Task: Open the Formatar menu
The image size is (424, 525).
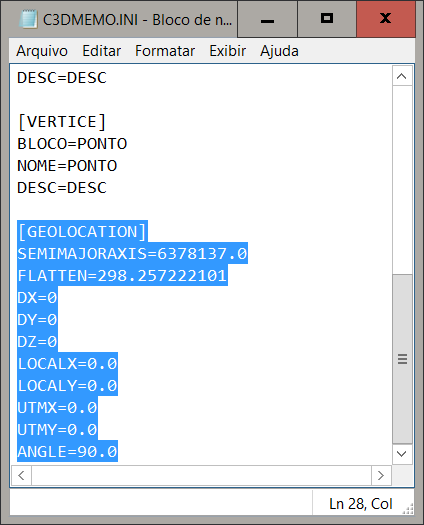Action: (165, 51)
